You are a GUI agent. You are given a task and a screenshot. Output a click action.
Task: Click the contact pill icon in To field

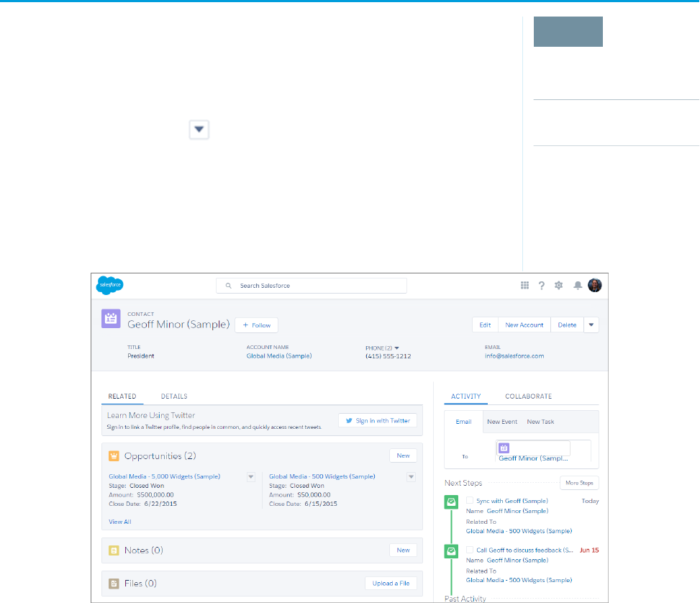click(x=504, y=448)
